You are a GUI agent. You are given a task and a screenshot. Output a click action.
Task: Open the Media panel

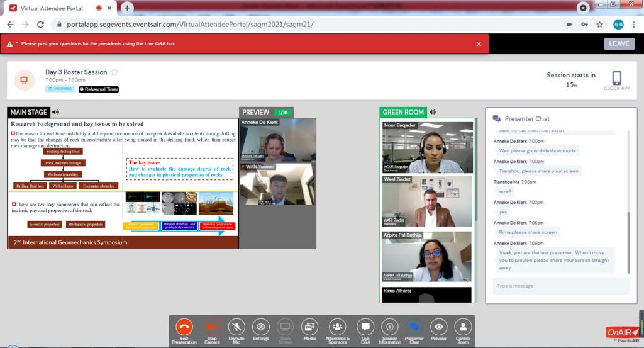click(x=309, y=330)
